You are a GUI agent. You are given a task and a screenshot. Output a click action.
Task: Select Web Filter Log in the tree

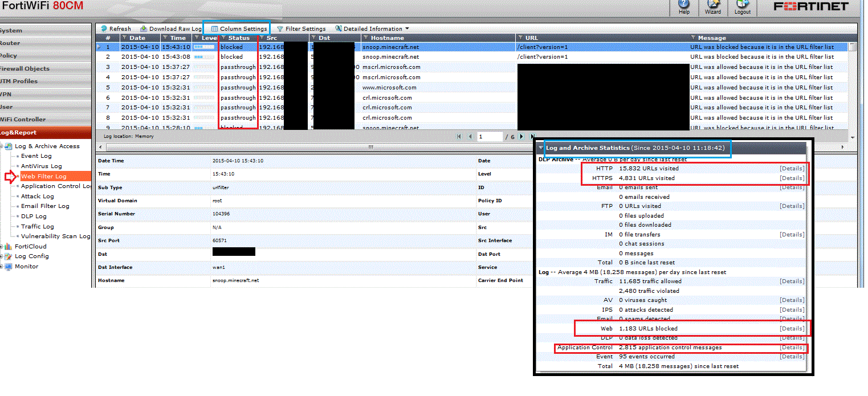[x=44, y=176]
